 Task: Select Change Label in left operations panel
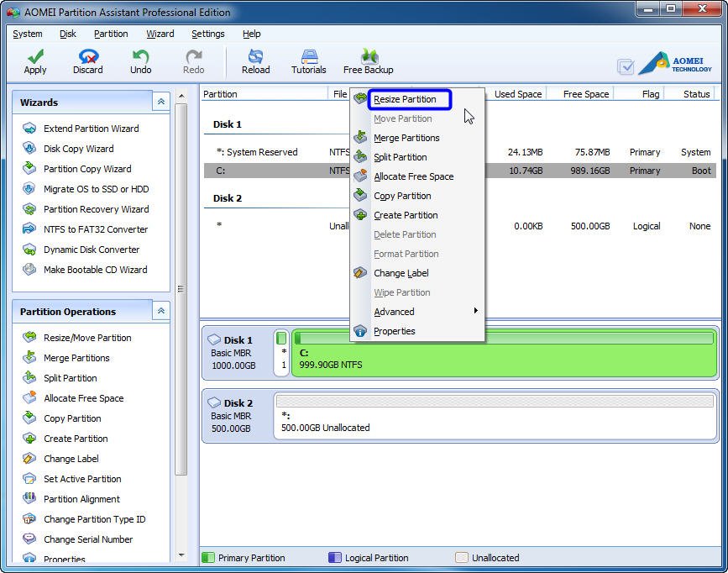[71, 459]
